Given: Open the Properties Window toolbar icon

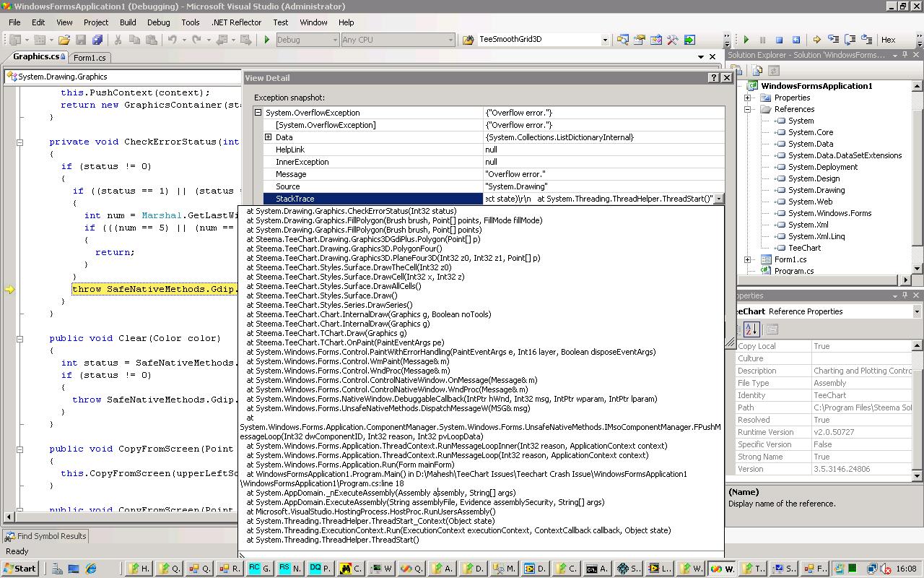Looking at the screenshot, I should pyautogui.click(x=639, y=40).
